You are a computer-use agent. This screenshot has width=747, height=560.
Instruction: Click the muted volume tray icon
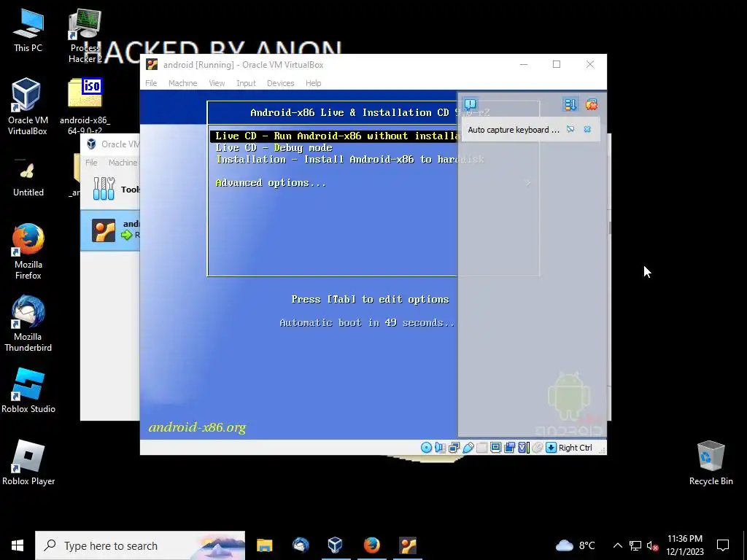click(653, 545)
